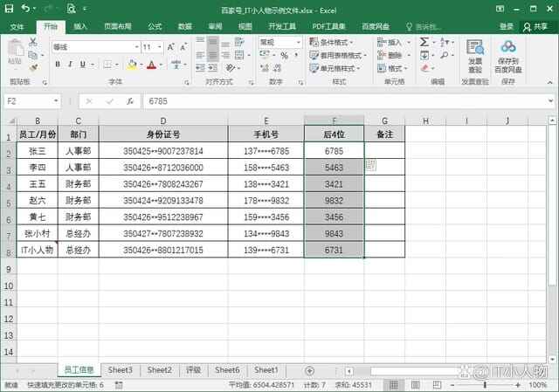Select cell D2 with ID number
Image resolution: width=559 pixels, height=392 pixels.
coord(162,151)
